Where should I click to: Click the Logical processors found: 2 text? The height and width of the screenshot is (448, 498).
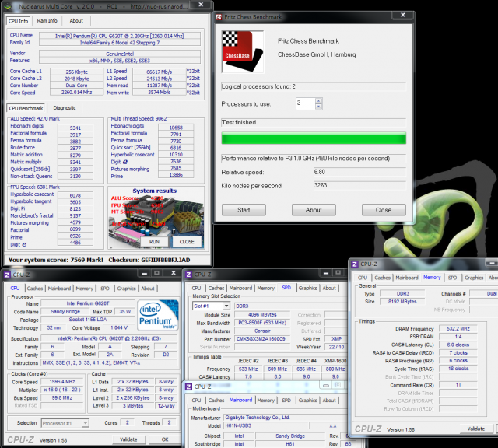258,86
